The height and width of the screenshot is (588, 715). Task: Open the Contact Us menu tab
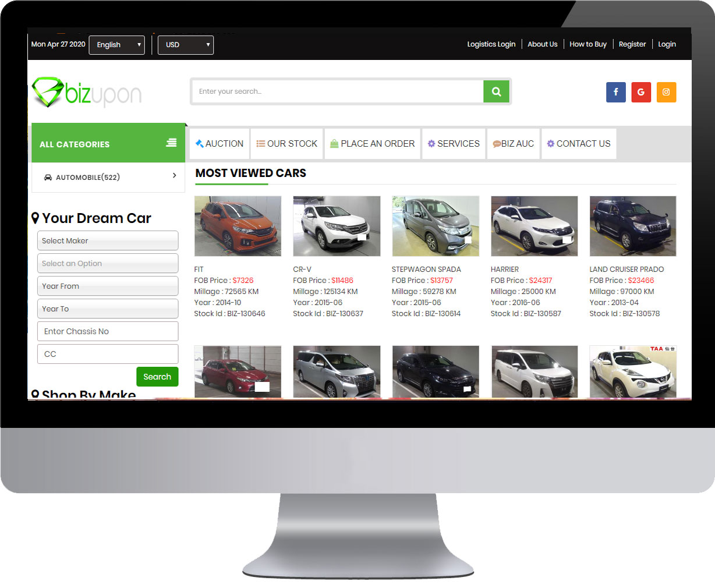[x=579, y=144]
